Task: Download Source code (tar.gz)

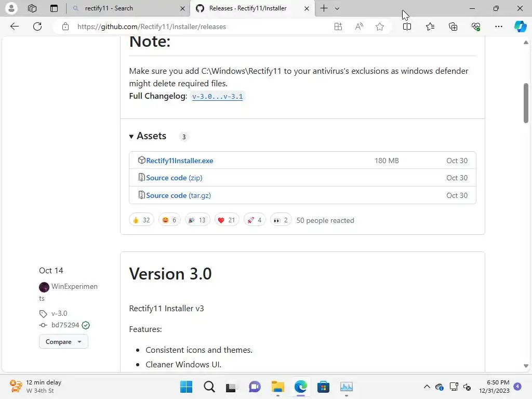Action: tap(179, 195)
